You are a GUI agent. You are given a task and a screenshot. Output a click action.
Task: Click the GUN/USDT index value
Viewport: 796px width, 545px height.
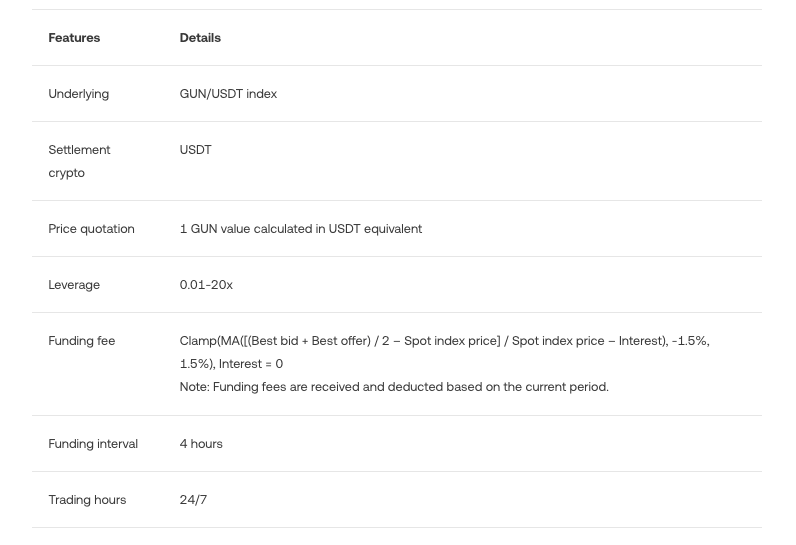point(228,94)
